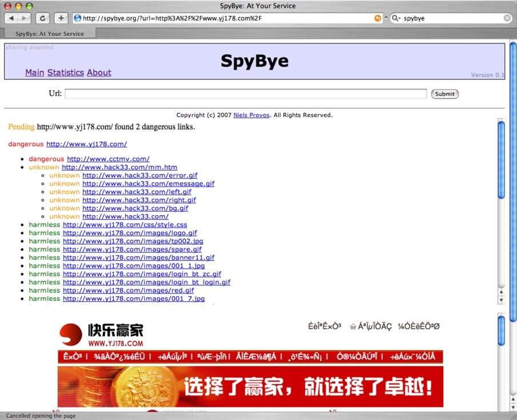Click the blue thumb of the yj178 preview scrollbar
This screenshot has width=517, height=420.
click(501, 330)
